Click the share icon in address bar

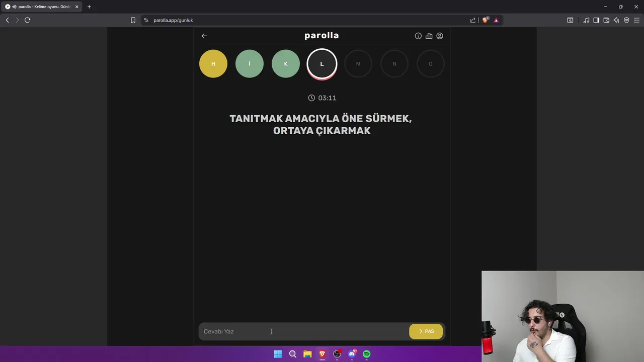tap(473, 20)
